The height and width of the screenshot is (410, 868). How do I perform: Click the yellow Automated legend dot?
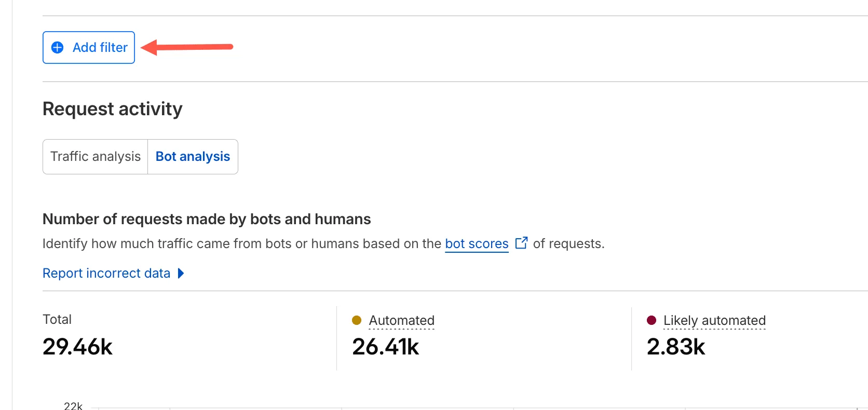tap(357, 320)
